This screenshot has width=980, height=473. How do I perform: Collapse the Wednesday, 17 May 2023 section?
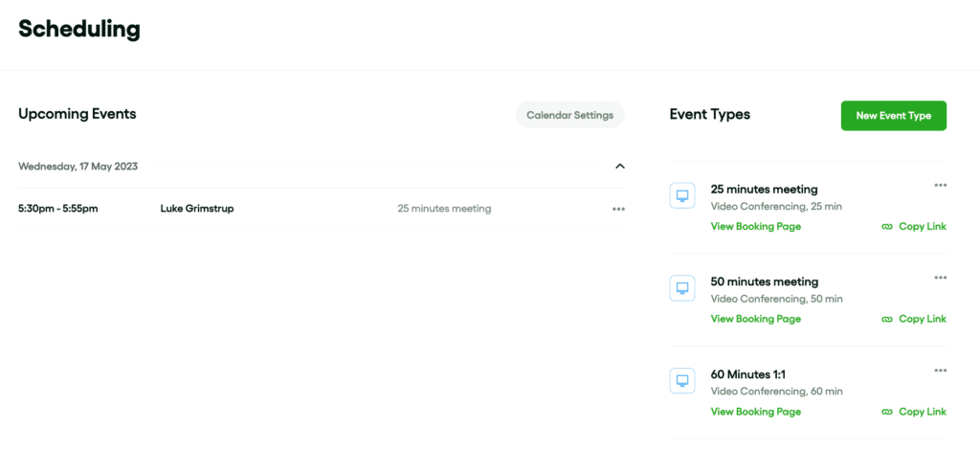[x=619, y=167]
